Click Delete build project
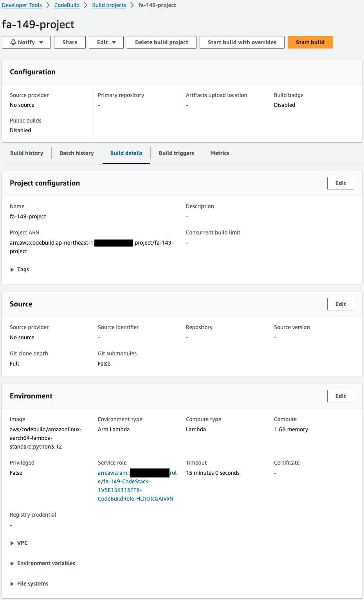 click(x=161, y=42)
